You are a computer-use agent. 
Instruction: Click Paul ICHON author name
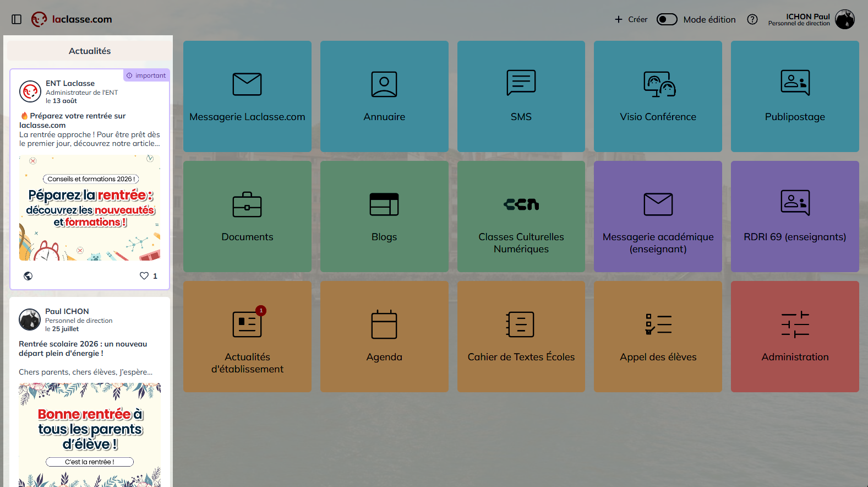click(x=67, y=311)
